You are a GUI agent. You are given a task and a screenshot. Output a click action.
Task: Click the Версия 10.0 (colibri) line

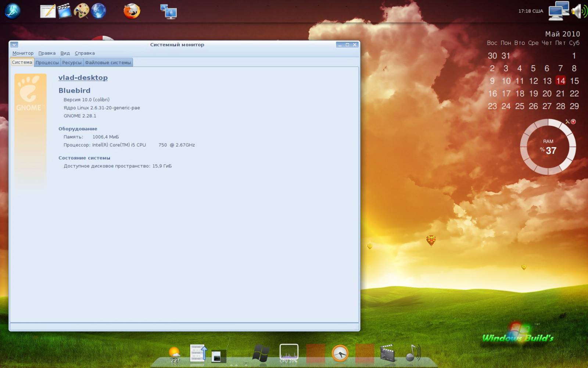click(86, 100)
